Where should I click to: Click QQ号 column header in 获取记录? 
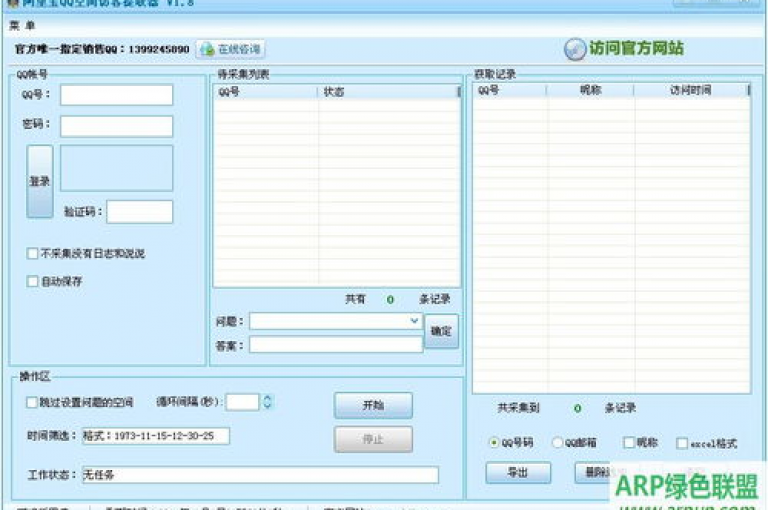pos(509,90)
